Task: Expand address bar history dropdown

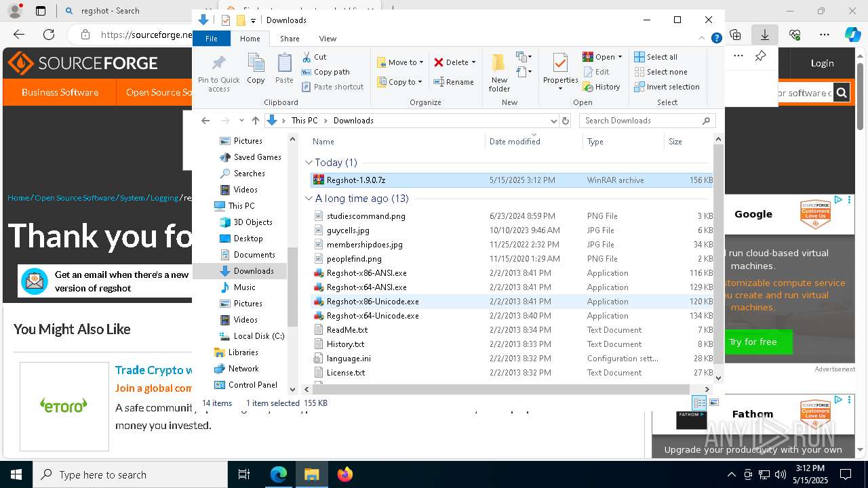Action: 553,121
